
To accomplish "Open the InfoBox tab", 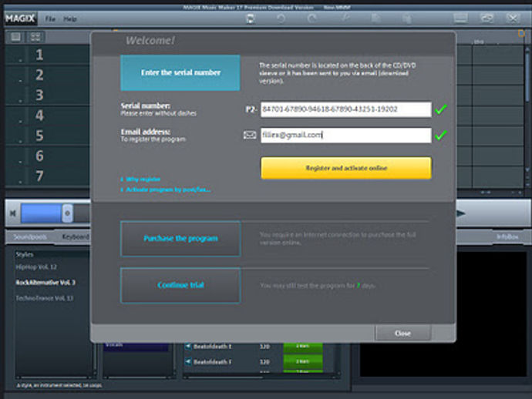I will (x=507, y=237).
